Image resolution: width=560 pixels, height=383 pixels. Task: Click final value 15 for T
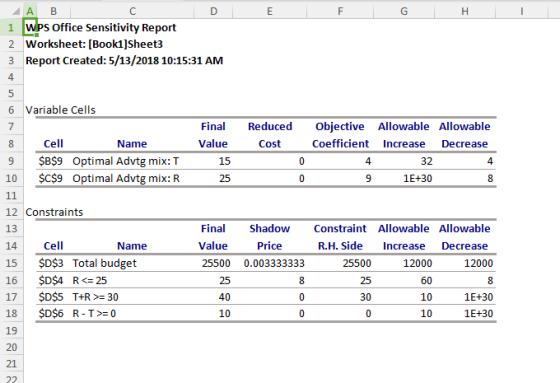tap(225, 161)
